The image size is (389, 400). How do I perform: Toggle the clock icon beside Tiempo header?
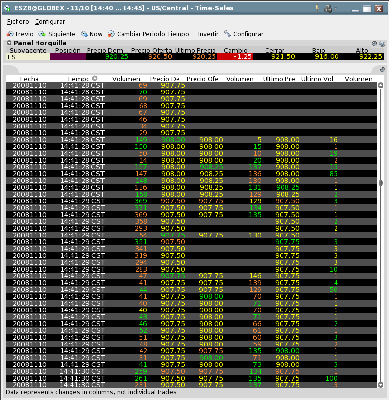point(95,78)
